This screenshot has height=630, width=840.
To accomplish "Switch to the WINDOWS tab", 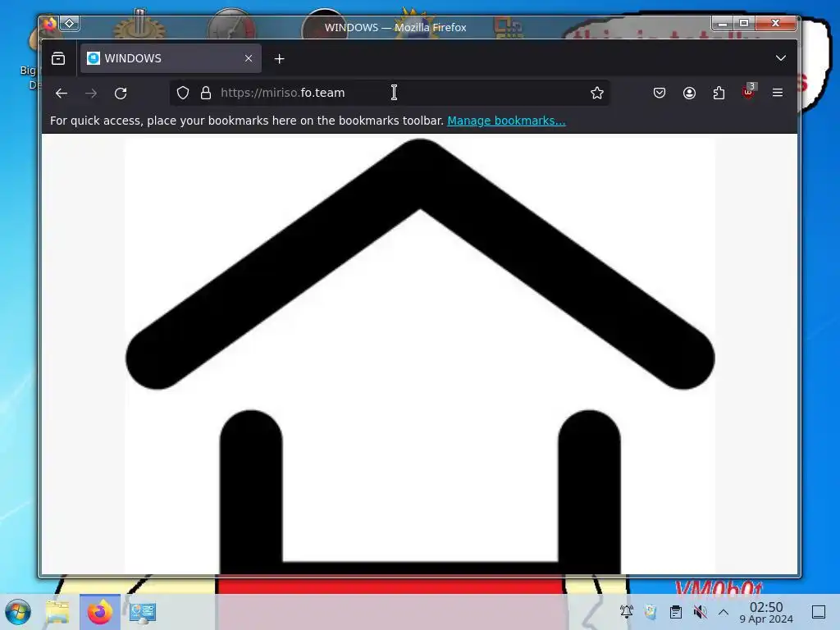I will [171, 58].
